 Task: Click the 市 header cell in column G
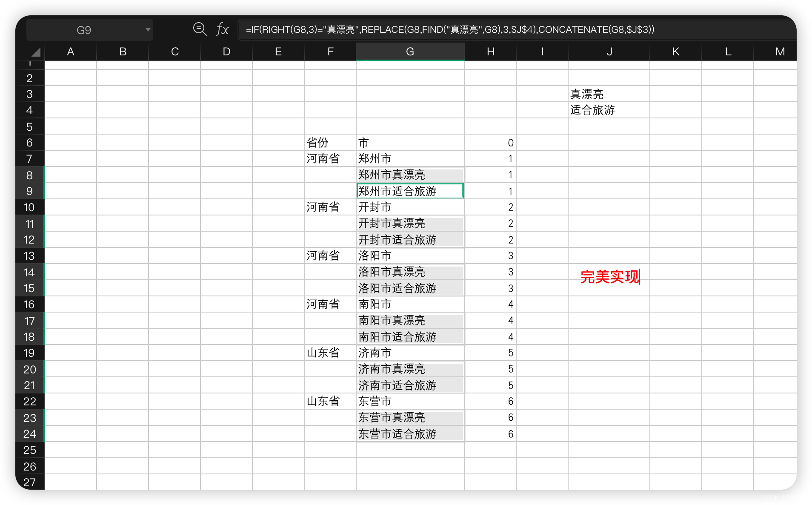tap(410, 143)
